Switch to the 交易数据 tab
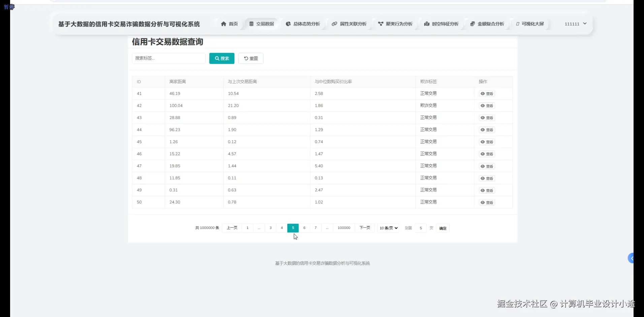 point(261,24)
